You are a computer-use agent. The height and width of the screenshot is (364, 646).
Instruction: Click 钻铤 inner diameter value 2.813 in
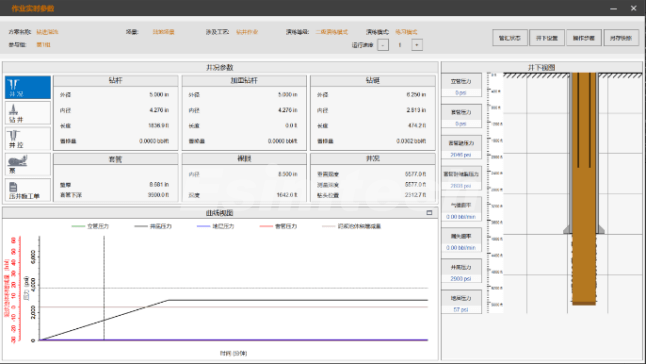click(416, 110)
